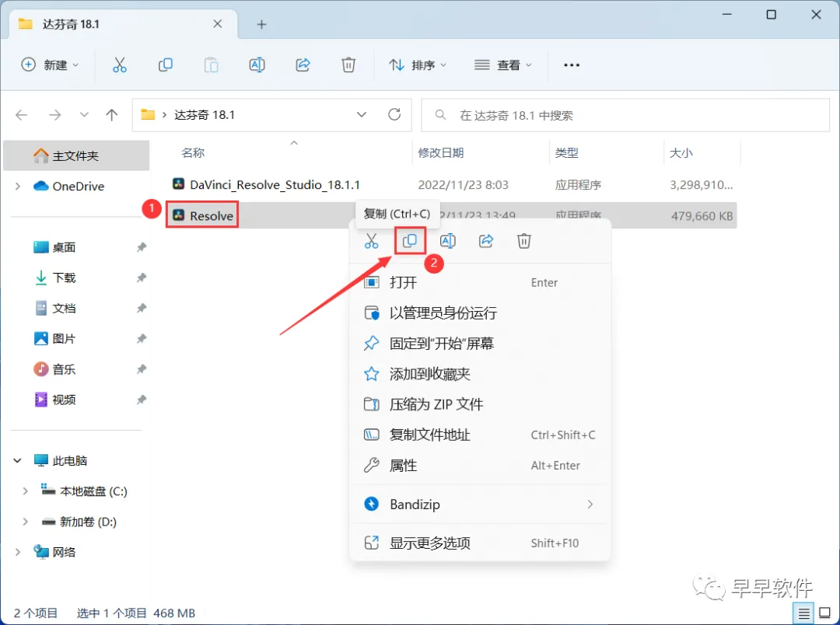
Task: Open 桌面 quick access folder
Action: point(64,247)
